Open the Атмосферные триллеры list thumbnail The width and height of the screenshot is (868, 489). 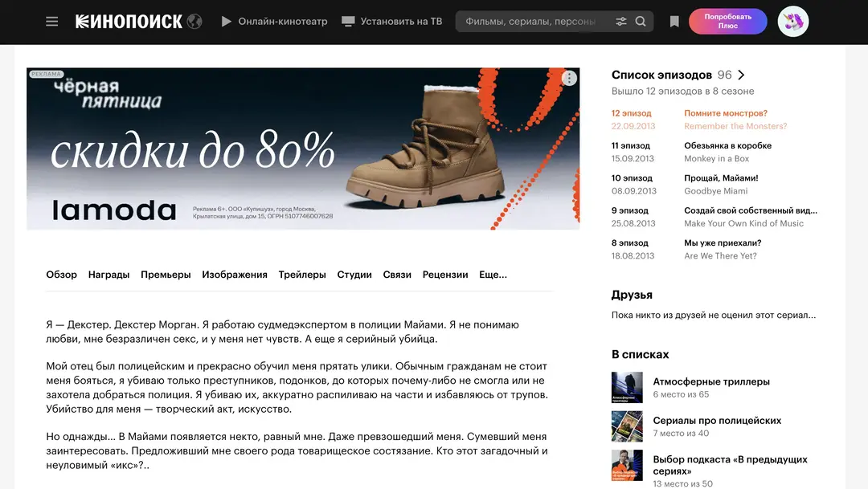627,387
